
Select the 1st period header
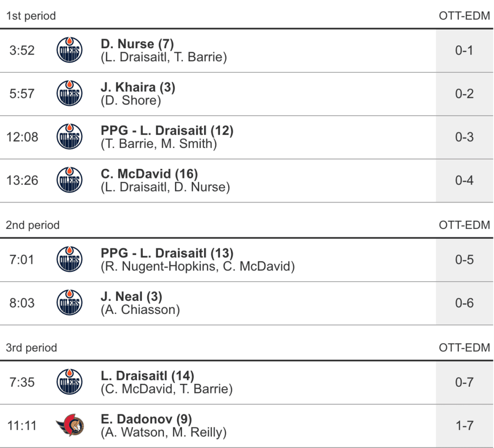click(31, 15)
